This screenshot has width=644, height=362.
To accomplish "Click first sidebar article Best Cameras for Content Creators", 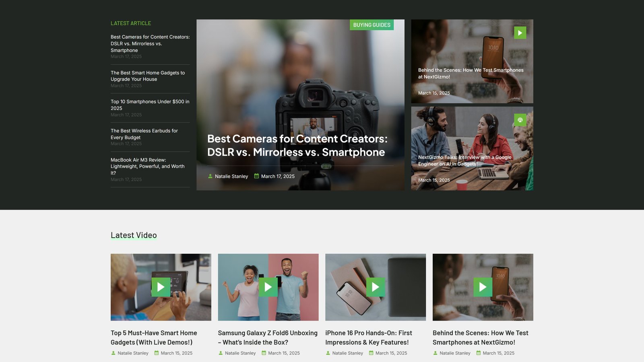I will click(150, 43).
